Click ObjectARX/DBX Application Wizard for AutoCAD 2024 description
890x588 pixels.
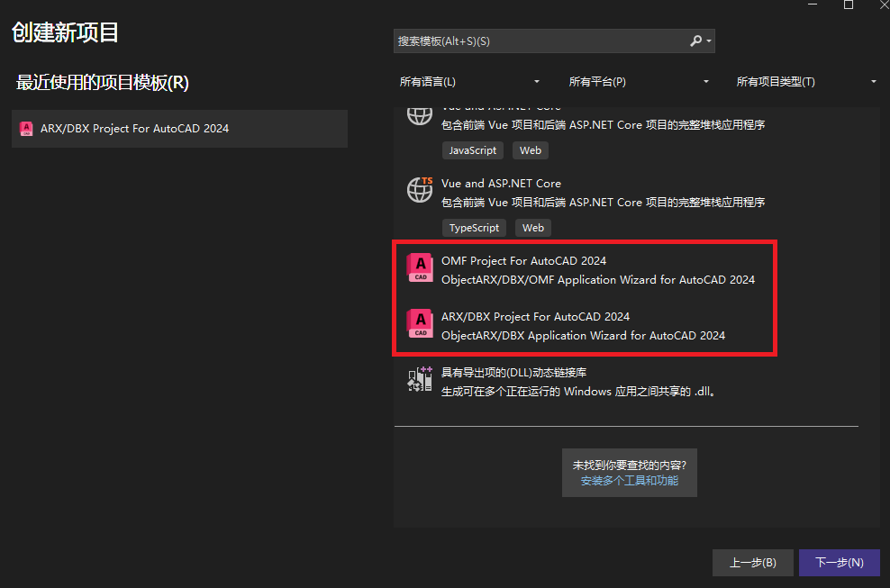tap(584, 336)
